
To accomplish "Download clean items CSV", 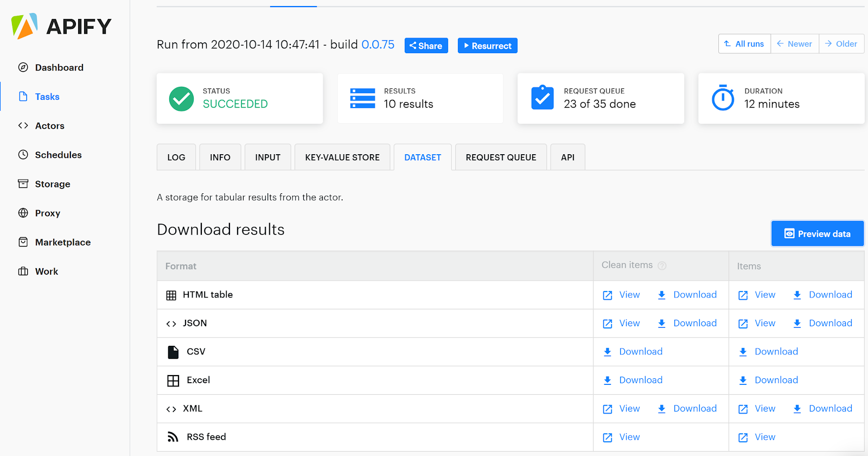I will (x=633, y=352).
